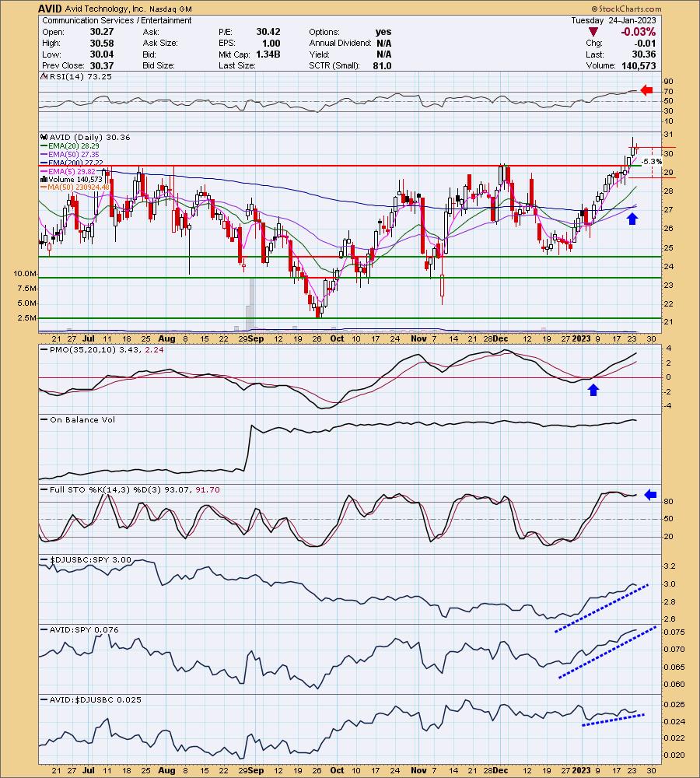Click the RSI(14) 73.25 indicator label

[x=80, y=76]
